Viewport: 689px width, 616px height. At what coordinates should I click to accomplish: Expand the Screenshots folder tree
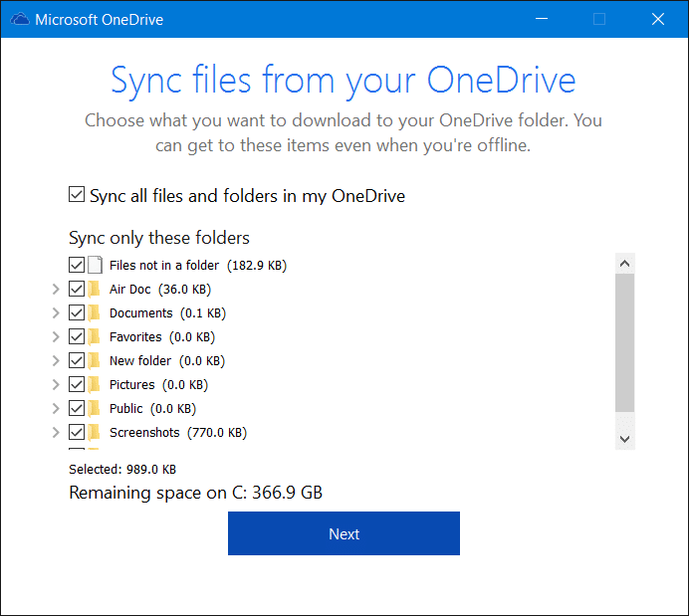(56, 432)
